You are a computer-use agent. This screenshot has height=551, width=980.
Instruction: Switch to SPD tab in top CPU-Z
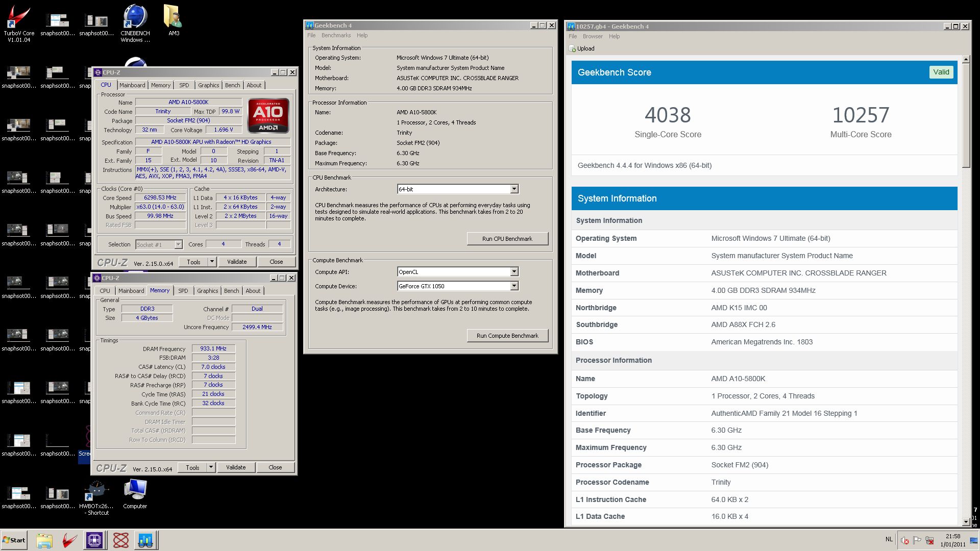(184, 85)
